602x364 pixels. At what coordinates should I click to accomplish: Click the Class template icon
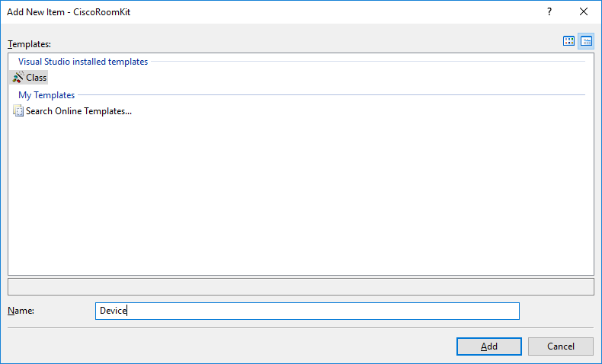click(x=18, y=78)
